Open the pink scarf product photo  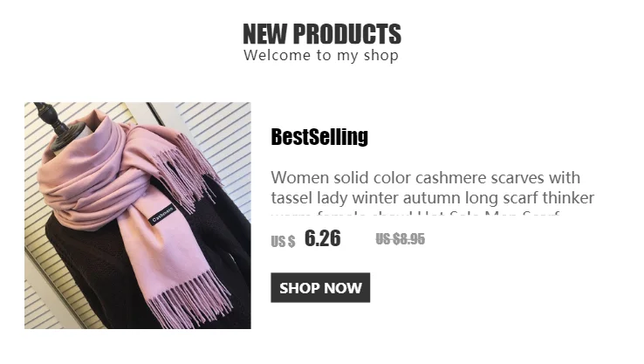pos(138,216)
